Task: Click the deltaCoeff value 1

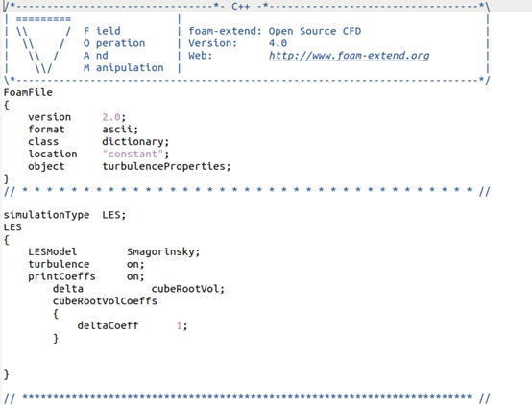Action: [180, 326]
